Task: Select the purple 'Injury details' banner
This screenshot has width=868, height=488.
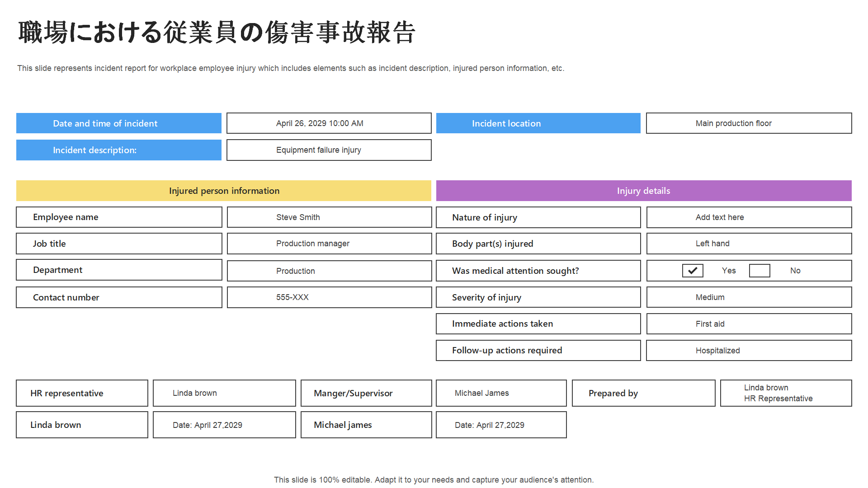Action: 644,191
